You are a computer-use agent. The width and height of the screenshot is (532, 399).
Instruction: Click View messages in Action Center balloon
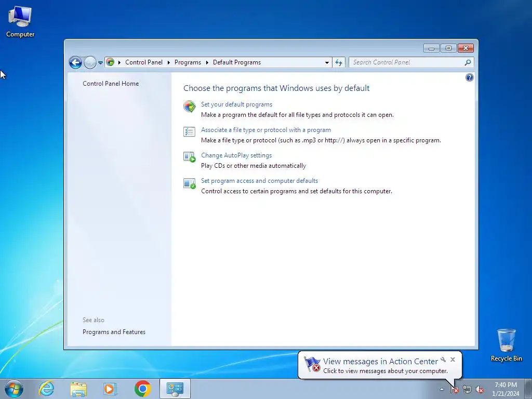click(x=380, y=362)
